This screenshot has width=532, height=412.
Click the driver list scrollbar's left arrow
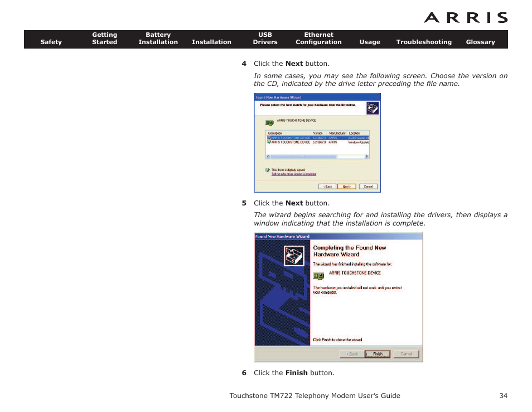tap(268, 156)
